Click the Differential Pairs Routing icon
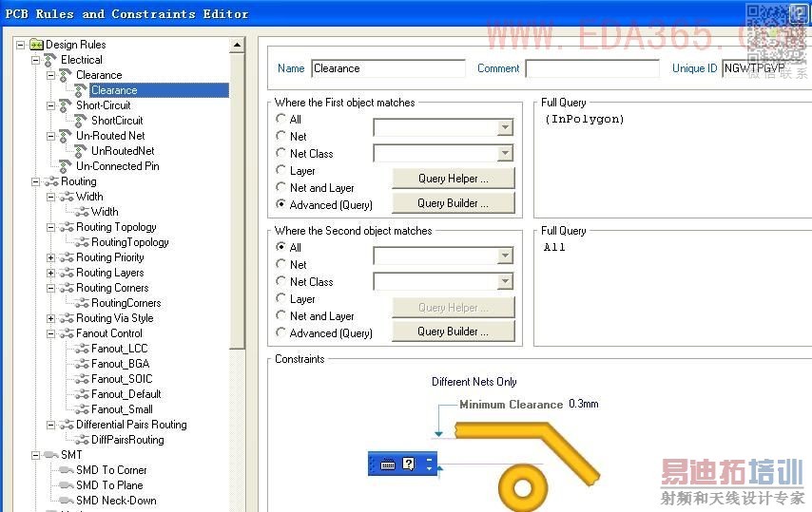Screen dimensions: 812x512 pos(67,425)
